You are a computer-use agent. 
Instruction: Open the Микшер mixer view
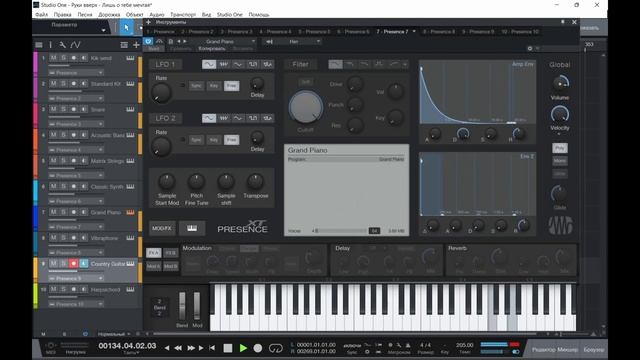tap(568, 350)
